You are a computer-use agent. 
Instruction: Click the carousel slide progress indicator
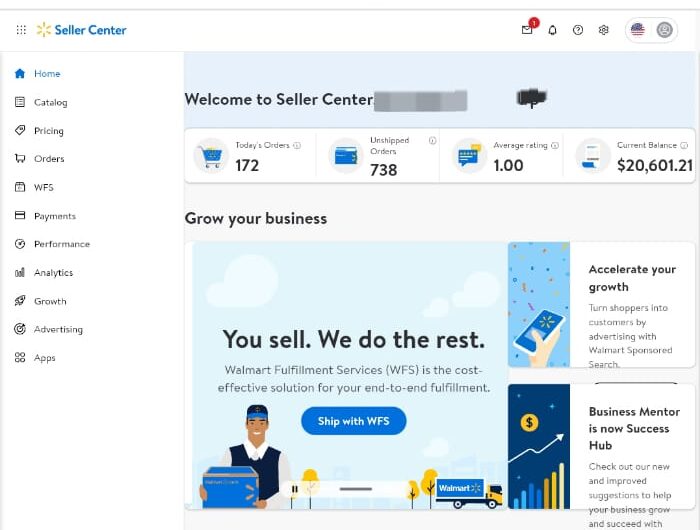pos(356,489)
